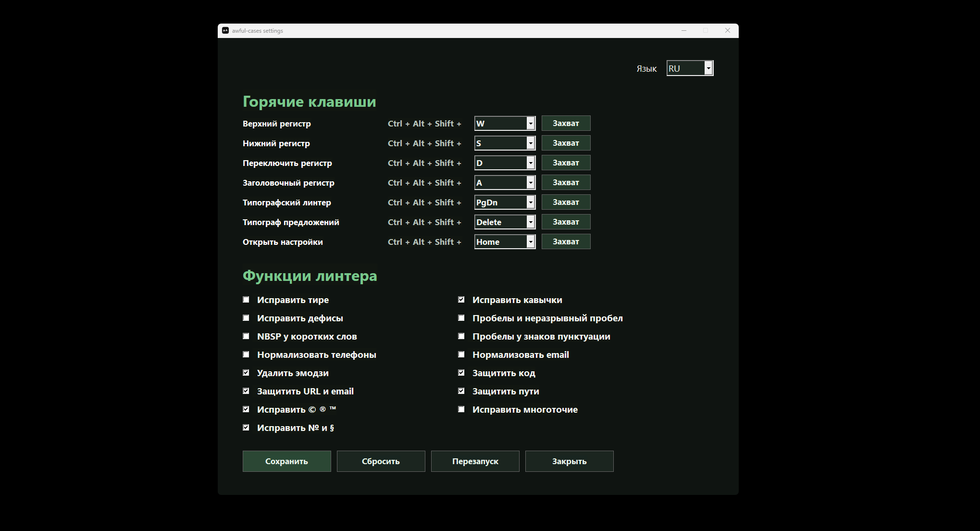The image size is (980, 531).
Task: Open the Типографский линтер key dropdown
Action: (x=505, y=202)
